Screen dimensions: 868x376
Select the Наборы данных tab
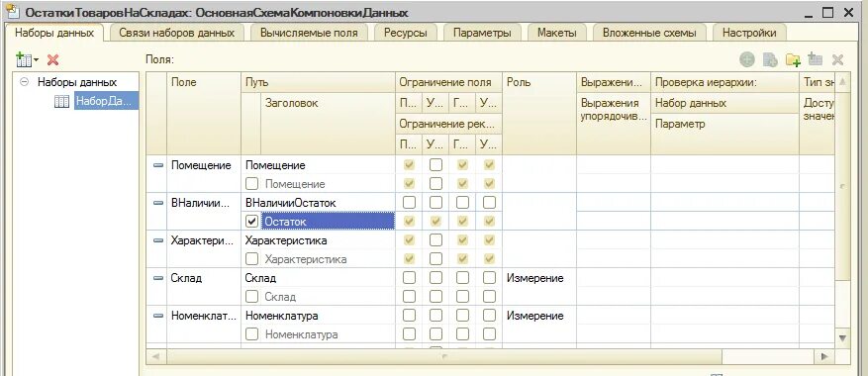54,32
